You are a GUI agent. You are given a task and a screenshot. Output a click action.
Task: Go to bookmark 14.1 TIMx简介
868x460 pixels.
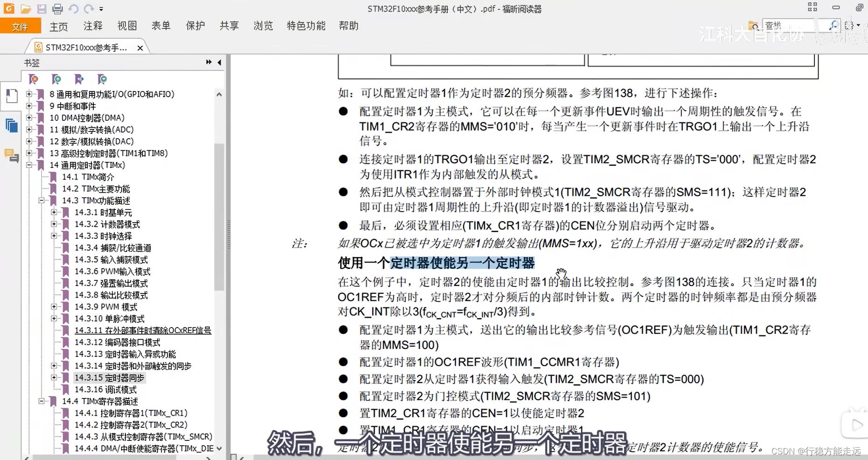click(x=88, y=177)
